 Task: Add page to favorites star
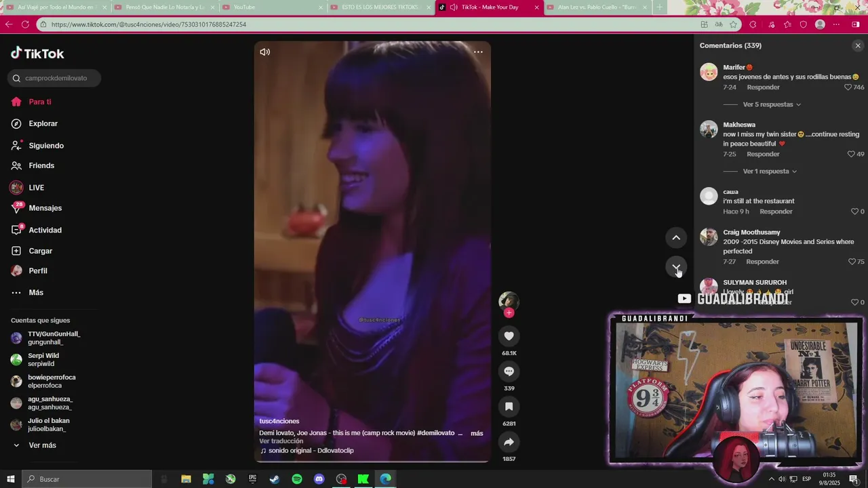(x=734, y=24)
